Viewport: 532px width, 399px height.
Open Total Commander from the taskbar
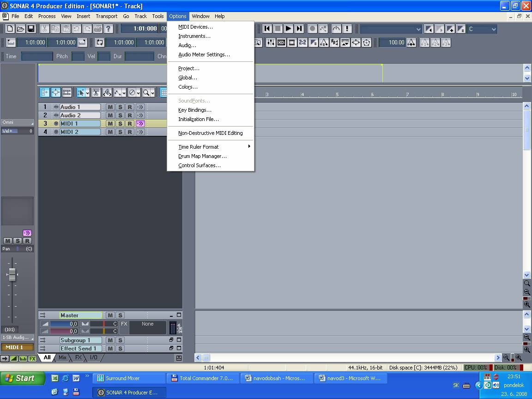pyautogui.click(x=203, y=378)
